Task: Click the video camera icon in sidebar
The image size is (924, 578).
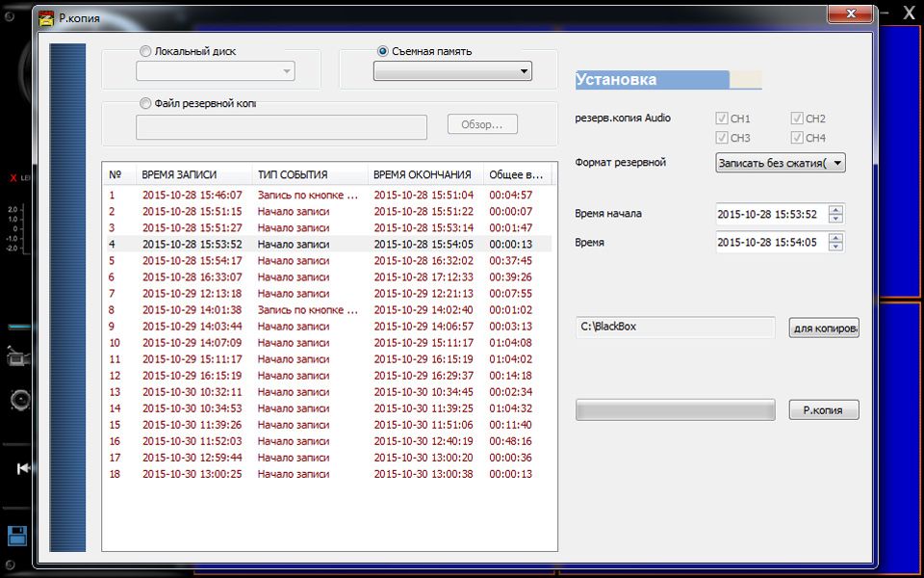Action: tap(15, 357)
